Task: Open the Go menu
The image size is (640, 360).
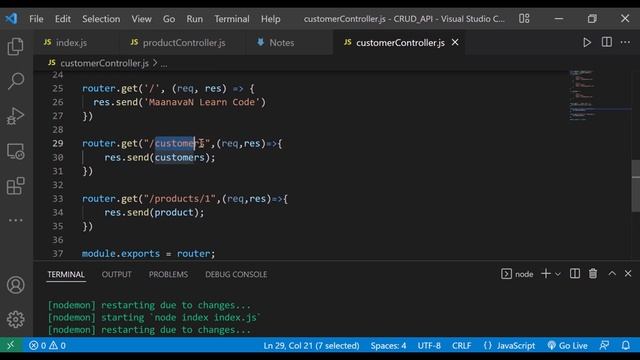Action: (169, 19)
